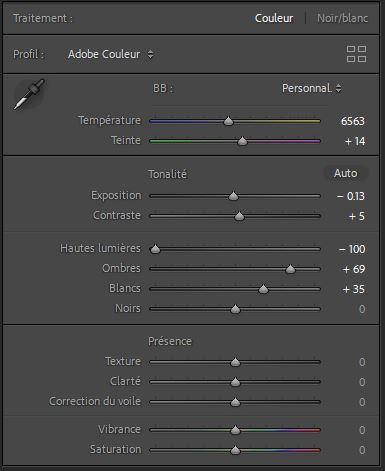Image resolution: width=385 pixels, height=471 pixels.
Task: Click the Ombres slider handle
Action: [x=290, y=269]
